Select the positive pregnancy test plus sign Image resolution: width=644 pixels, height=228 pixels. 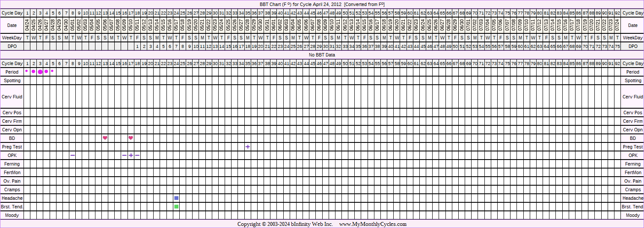(x=248, y=147)
